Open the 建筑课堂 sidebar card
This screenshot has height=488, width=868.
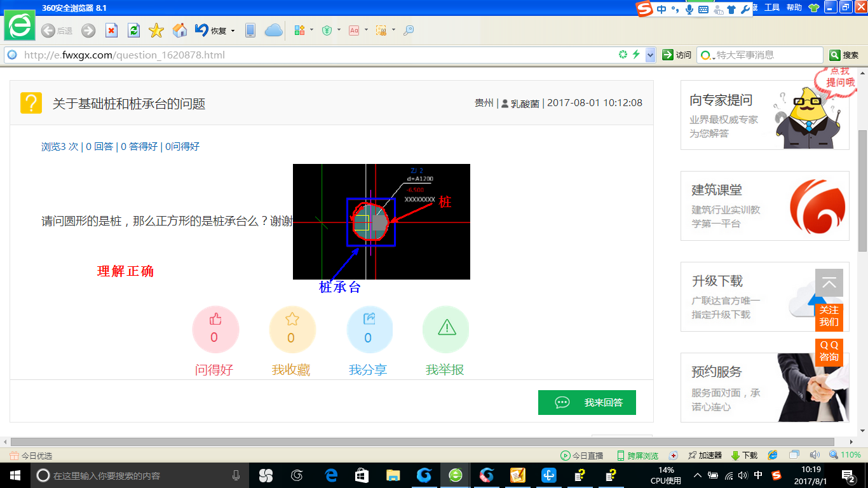pos(764,206)
